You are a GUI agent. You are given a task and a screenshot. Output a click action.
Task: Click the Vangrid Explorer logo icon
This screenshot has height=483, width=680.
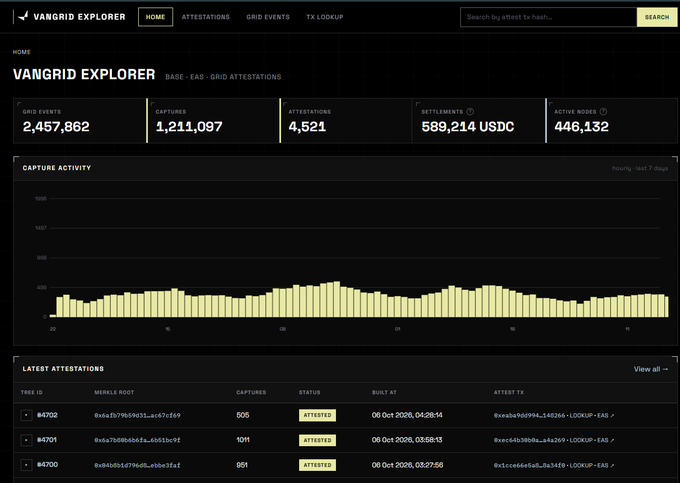point(24,16)
